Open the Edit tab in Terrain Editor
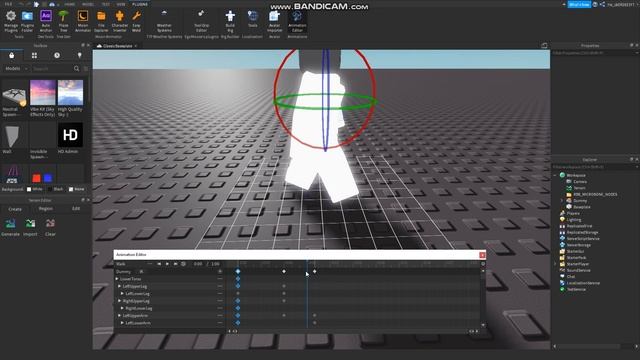 point(76,209)
